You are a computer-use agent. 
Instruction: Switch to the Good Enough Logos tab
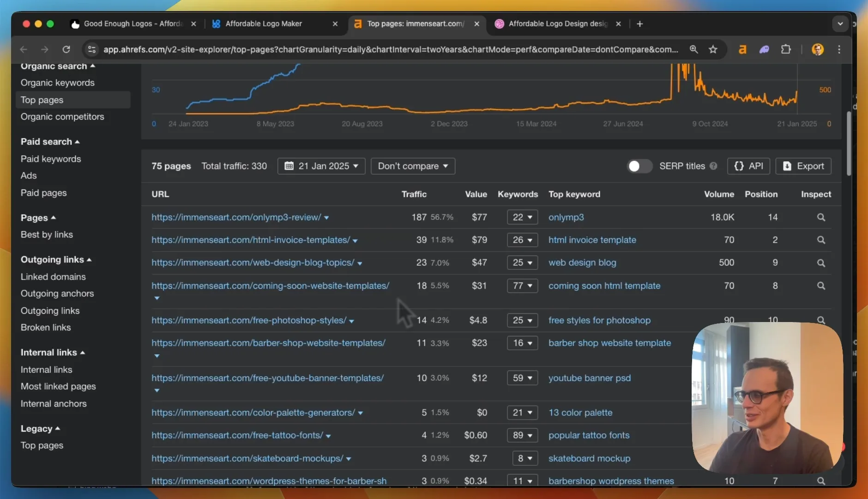click(x=133, y=24)
